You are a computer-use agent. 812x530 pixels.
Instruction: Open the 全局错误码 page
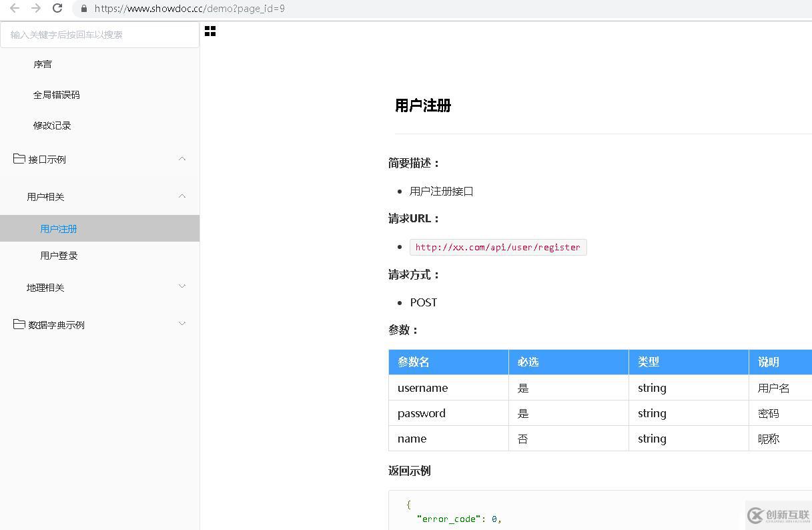click(57, 95)
